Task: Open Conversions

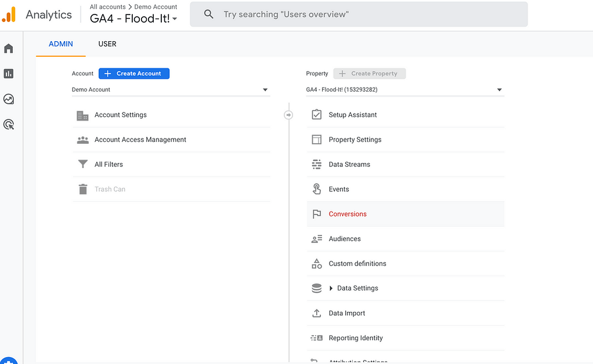Action: click(x=406, y=214)
